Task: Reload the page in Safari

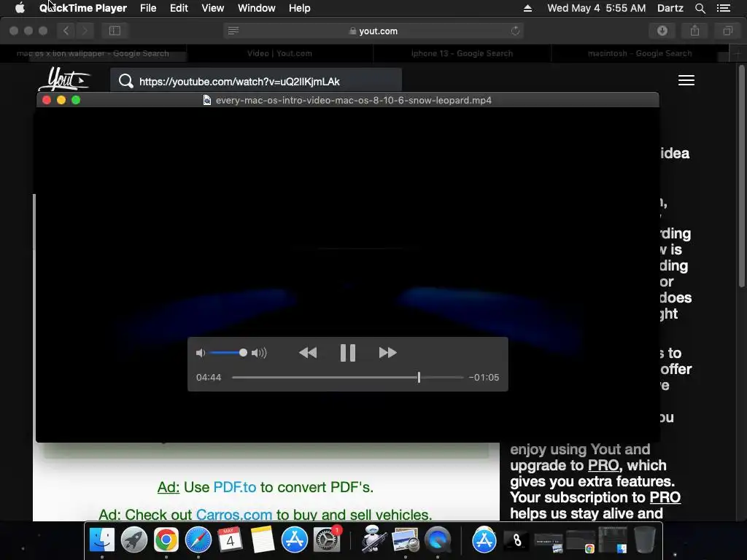Action: 516,31
